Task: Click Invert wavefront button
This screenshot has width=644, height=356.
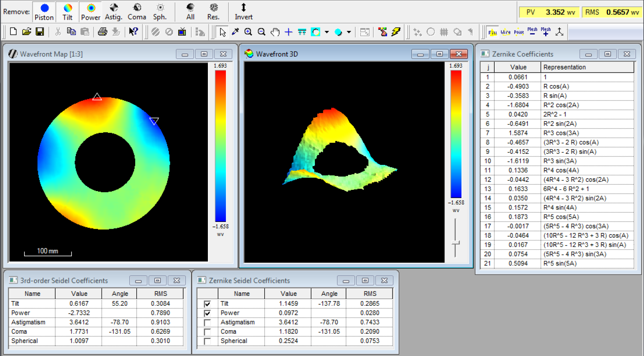Action: pos(243,12)
